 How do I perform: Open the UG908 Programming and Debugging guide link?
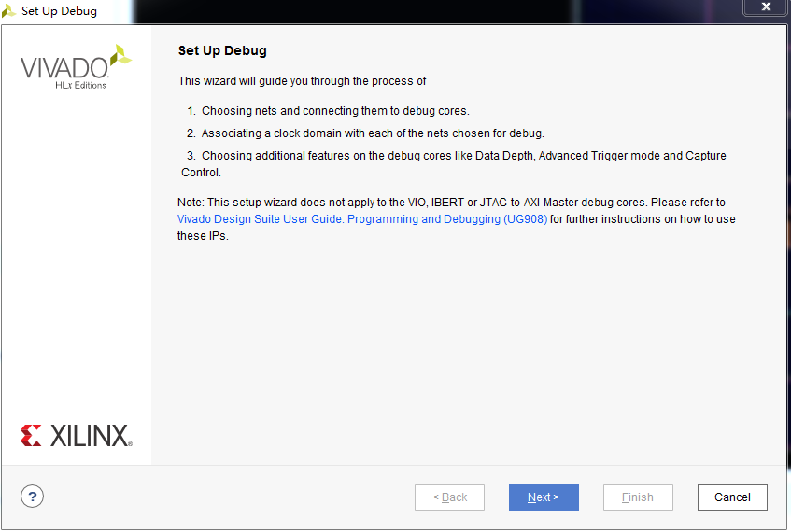[x=361, y=219]
